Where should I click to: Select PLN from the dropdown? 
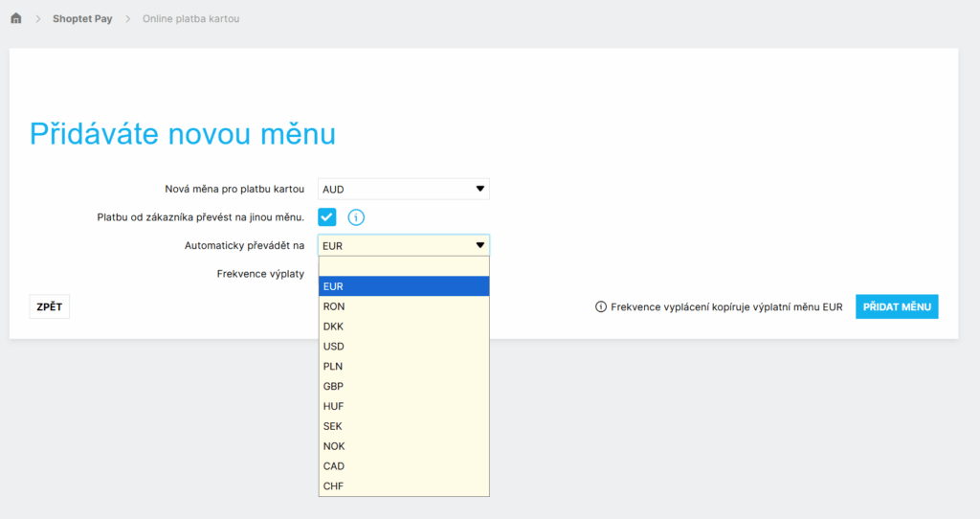pyautogui.click(x=403, y=367)
